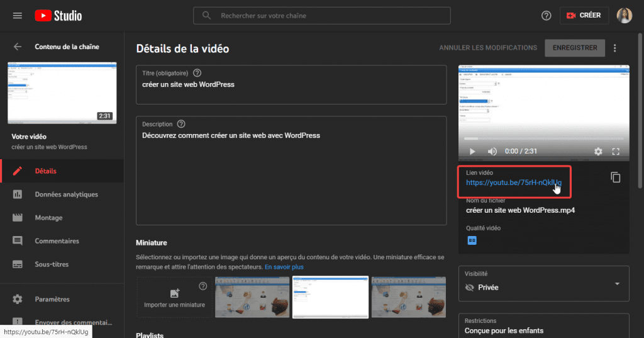Open the help question mark icon

546,16
